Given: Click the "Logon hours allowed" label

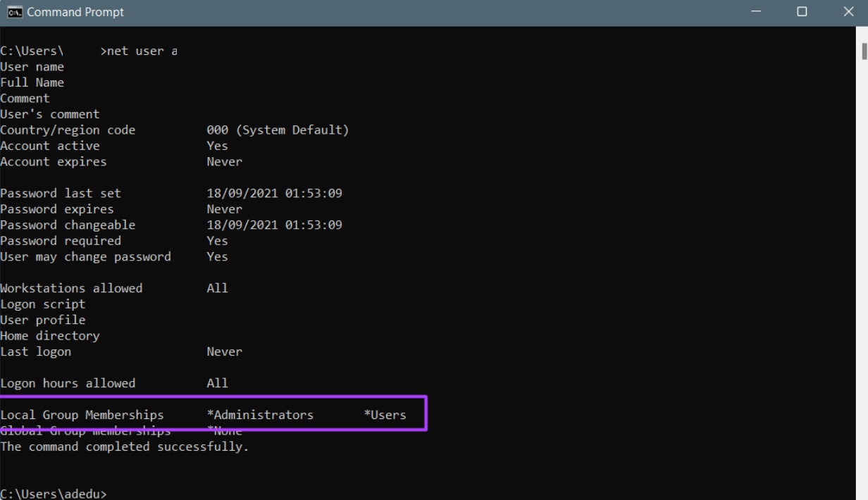Looking at the screenshot, I should tap(68, 383).
